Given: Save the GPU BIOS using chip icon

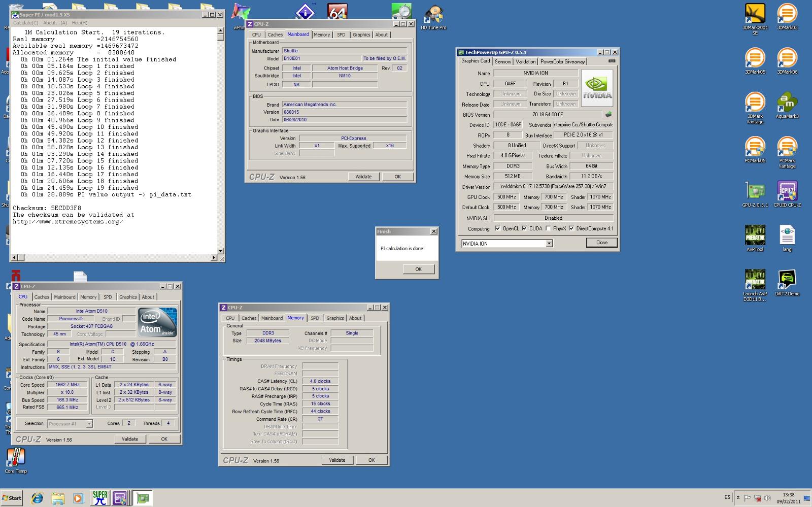Looking at the screenshot, I should pos(608,114).
